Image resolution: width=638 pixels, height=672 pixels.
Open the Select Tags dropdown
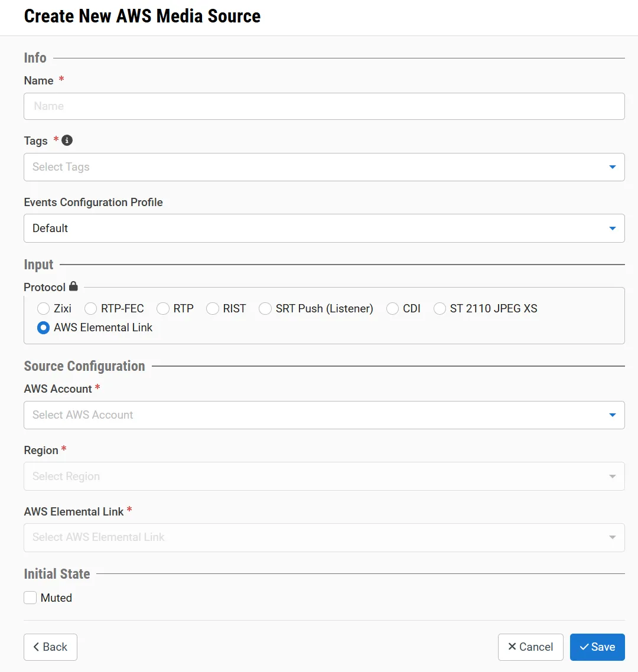click(x=324, y=167)
